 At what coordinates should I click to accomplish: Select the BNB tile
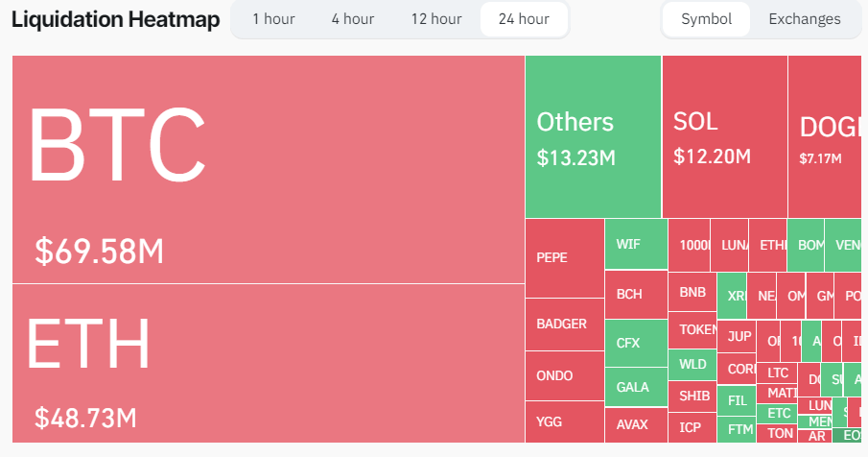pos(692,292)
